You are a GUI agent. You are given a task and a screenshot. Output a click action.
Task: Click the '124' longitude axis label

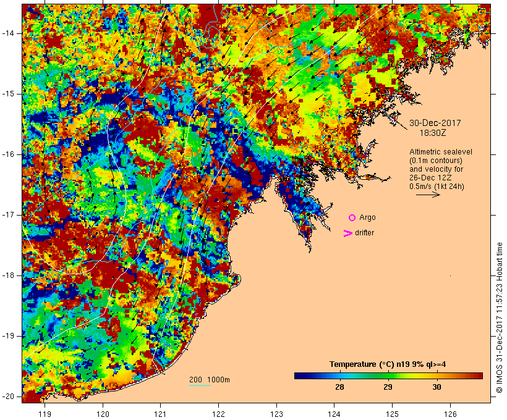tap(334, 414)
